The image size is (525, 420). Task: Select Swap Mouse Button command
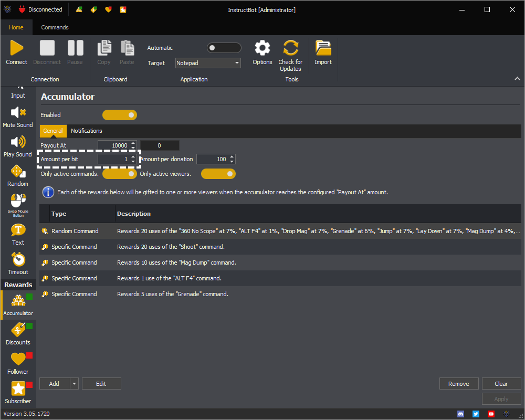click(x=18, y=205)
